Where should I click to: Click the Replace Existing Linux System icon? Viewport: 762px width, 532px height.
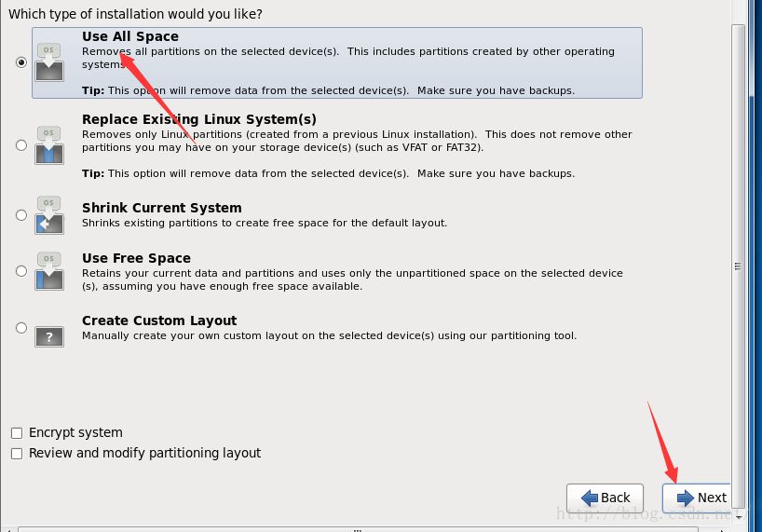click(x=49, y=145)
